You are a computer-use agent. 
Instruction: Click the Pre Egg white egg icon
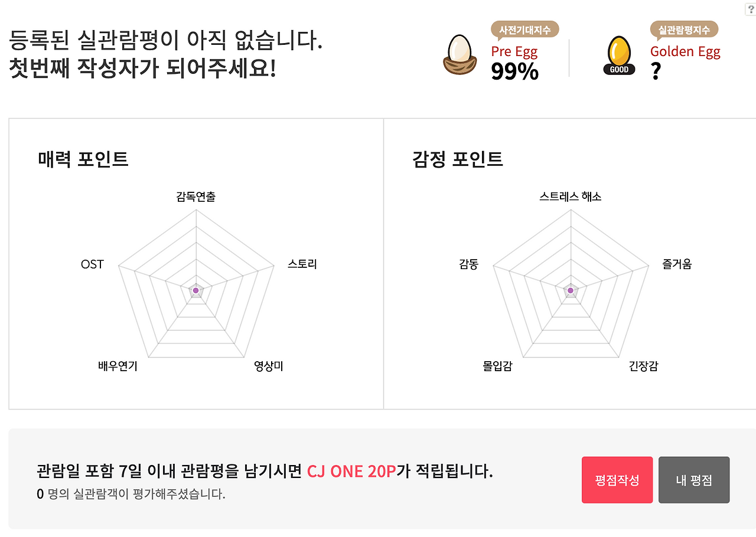460,53
